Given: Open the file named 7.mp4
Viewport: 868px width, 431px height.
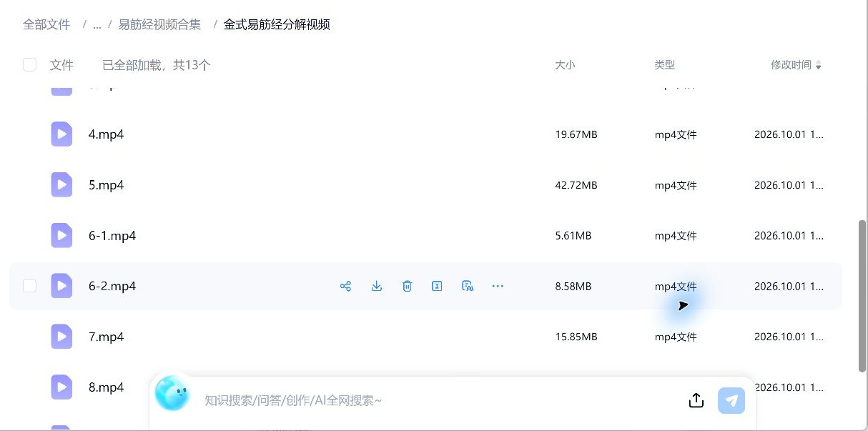Looking at the screenshot, I should [107, 337].
